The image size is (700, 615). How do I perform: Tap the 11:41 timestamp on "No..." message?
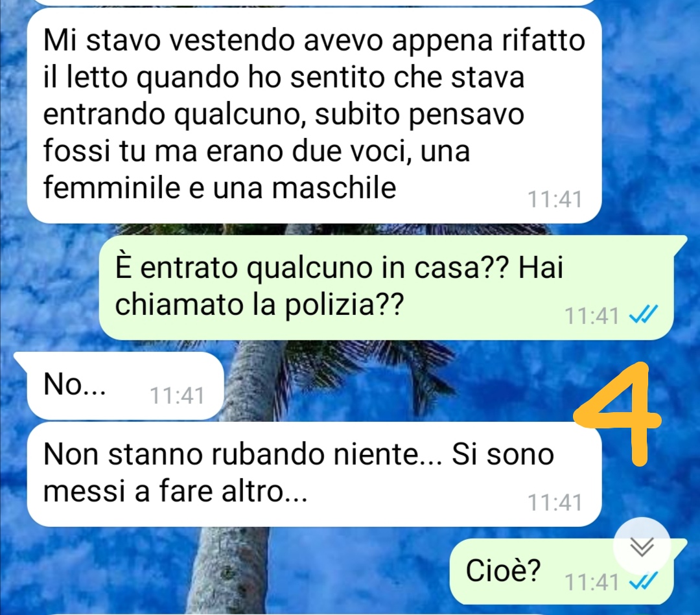point(177,395)
